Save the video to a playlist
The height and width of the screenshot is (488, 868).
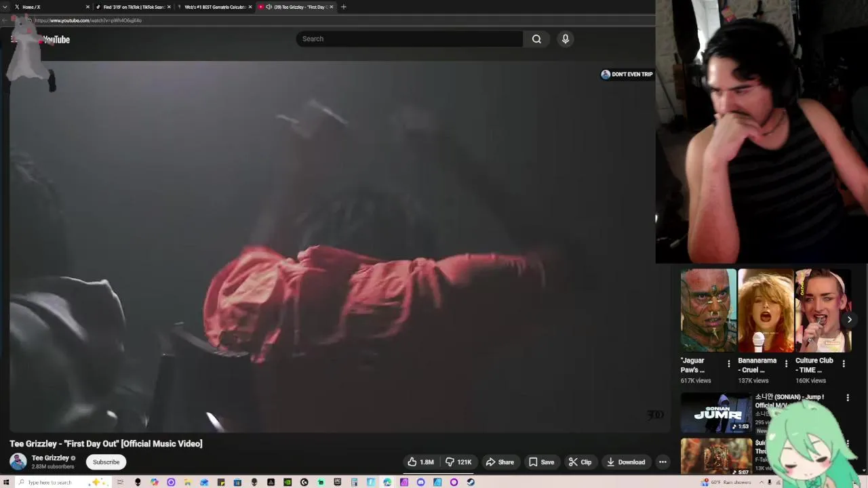point(541,462)
